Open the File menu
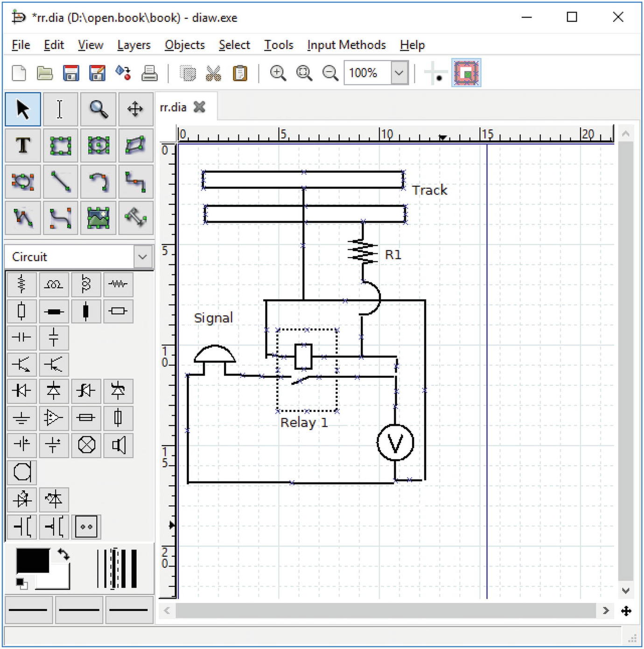Viewport: 644px width, 649px height. 21,45
